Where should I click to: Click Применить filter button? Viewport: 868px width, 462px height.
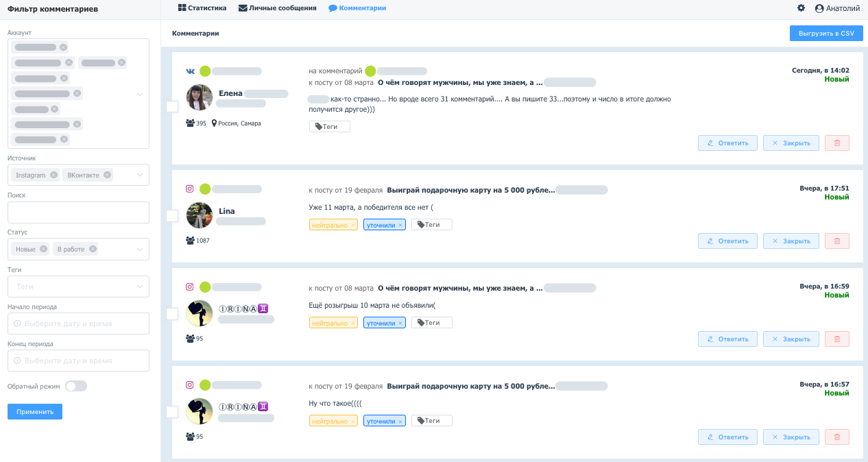coord(35,411)
